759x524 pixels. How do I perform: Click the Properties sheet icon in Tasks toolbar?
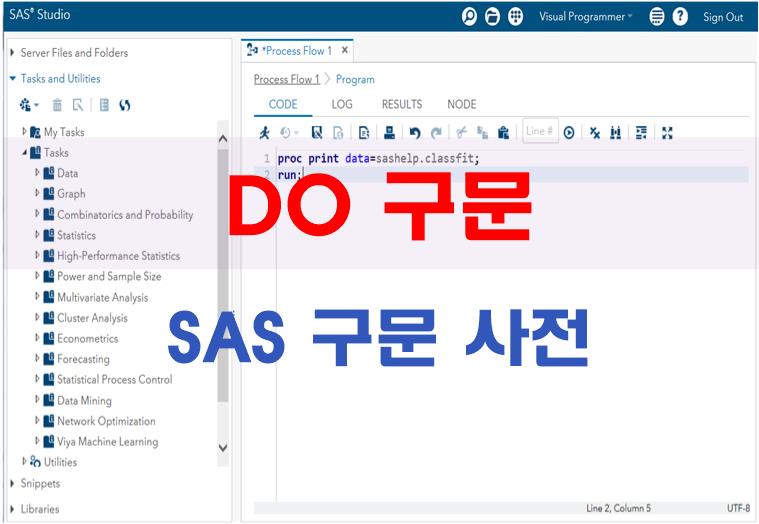tap(104, 105)
